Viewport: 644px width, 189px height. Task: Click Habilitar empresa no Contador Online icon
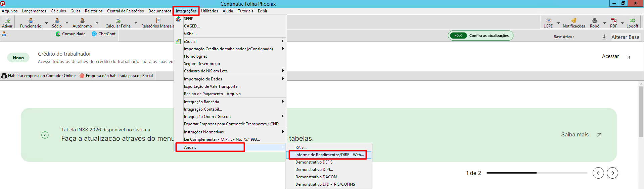[4, 76]
